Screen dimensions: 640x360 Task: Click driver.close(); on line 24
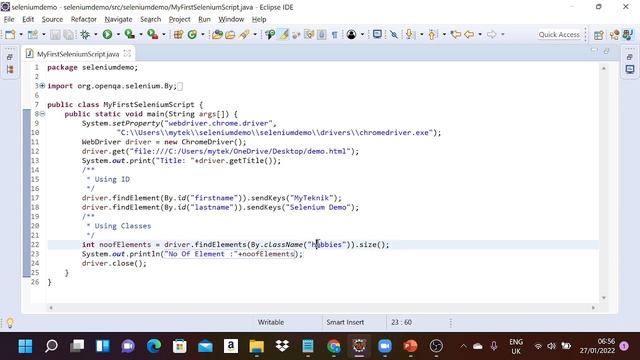(114, 263)
